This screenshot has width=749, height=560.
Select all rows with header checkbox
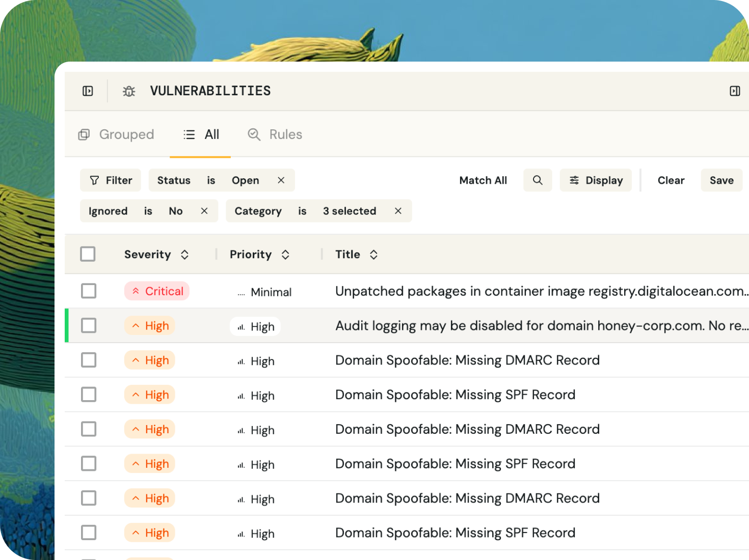click(88, 254)
